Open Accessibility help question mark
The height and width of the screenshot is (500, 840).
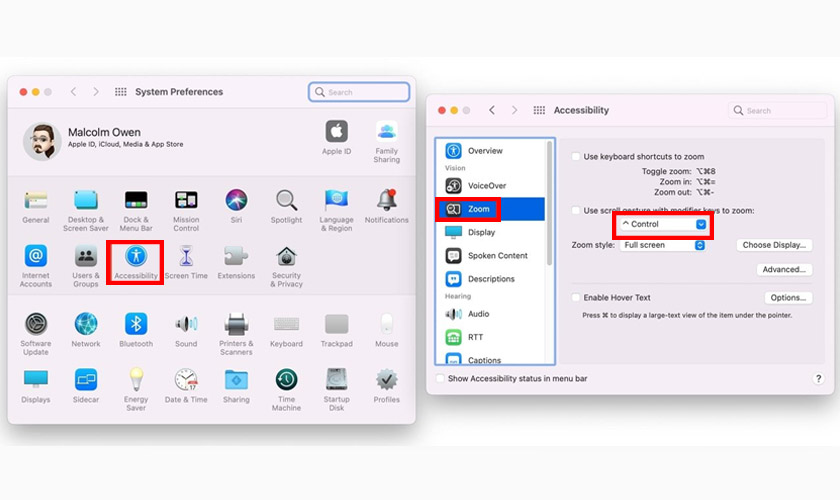click(818, 378)
